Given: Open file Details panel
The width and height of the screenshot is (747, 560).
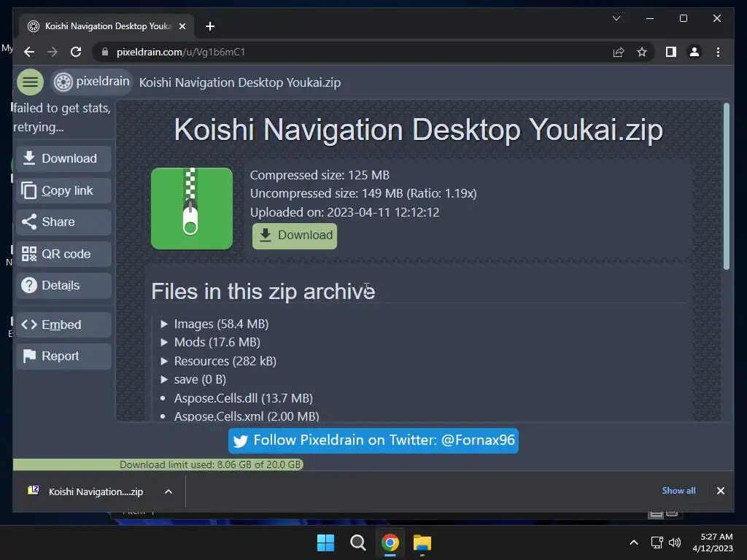Looking at the screenshot, I should click(64, 285).
